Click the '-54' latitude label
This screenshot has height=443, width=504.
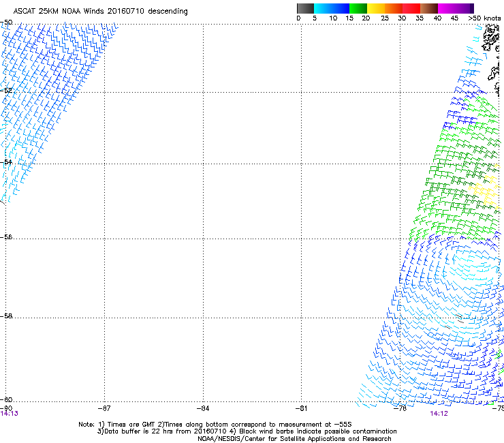pos(6,162)
